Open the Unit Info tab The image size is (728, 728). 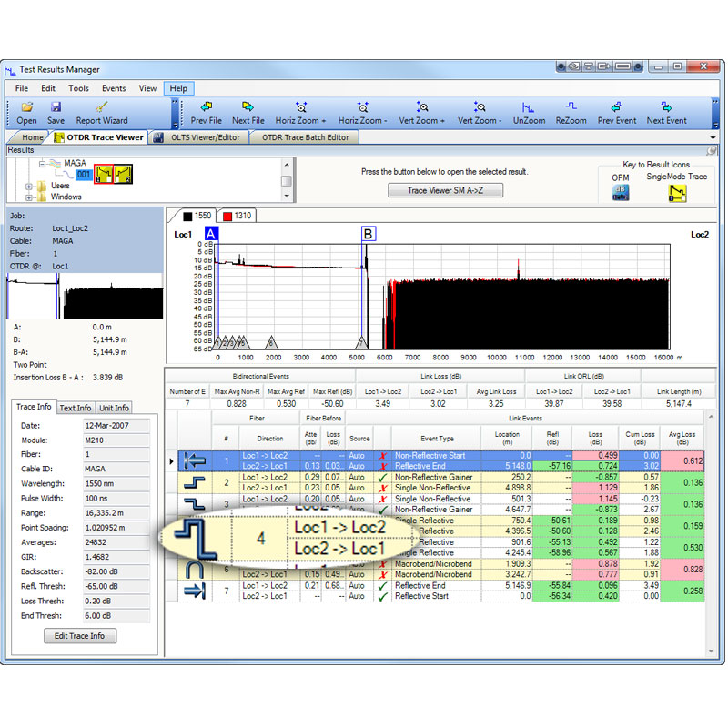click(x=115, y=408)
